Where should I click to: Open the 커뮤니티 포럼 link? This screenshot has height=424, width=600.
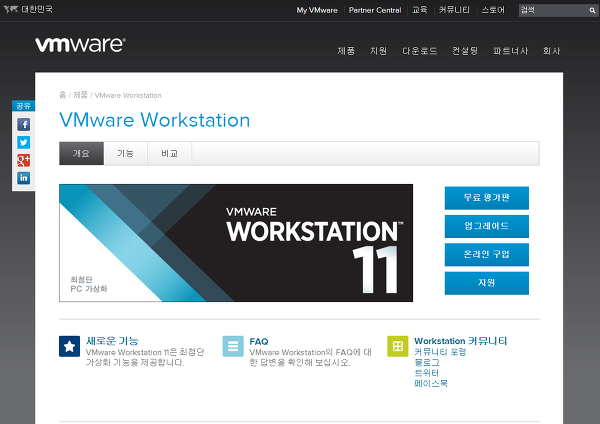pos(440,352)
